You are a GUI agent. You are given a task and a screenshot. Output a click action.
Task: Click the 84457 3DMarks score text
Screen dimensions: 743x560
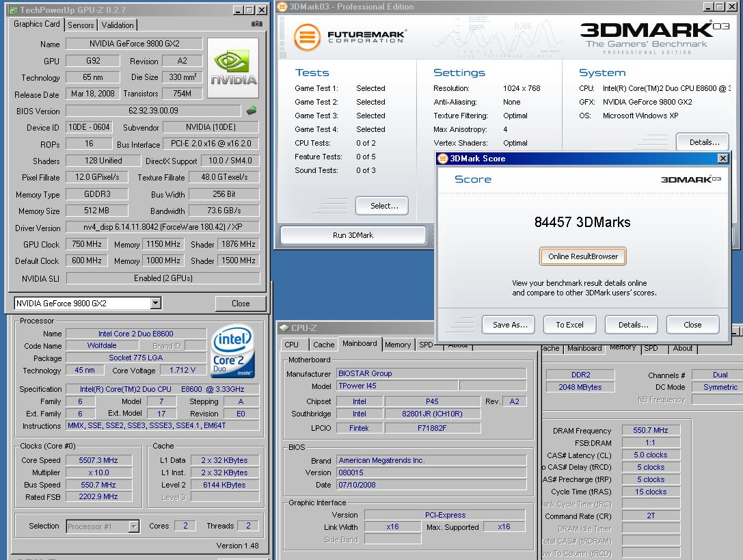582,222
